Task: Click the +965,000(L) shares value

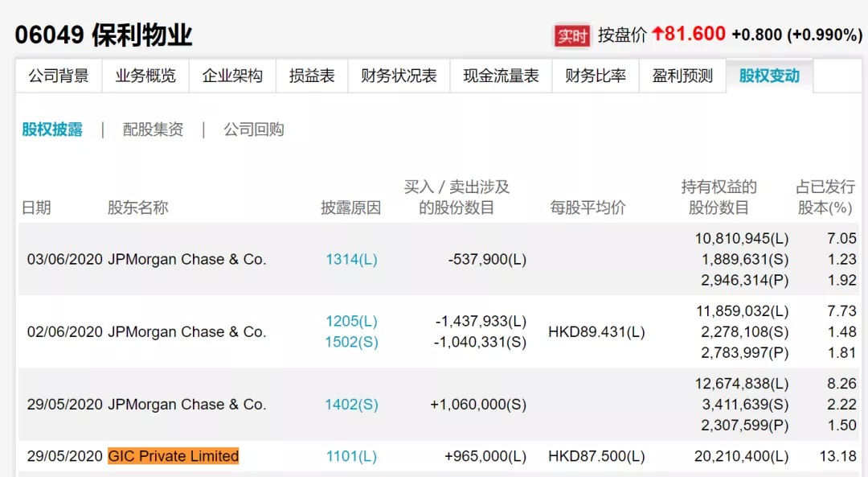Action: (x=485, y=456)
